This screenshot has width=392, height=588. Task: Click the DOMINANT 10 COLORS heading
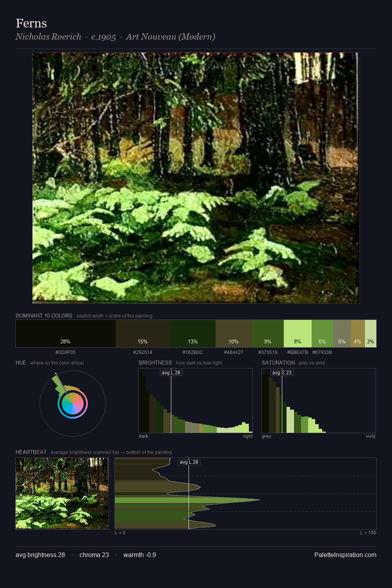pos(44,316)
